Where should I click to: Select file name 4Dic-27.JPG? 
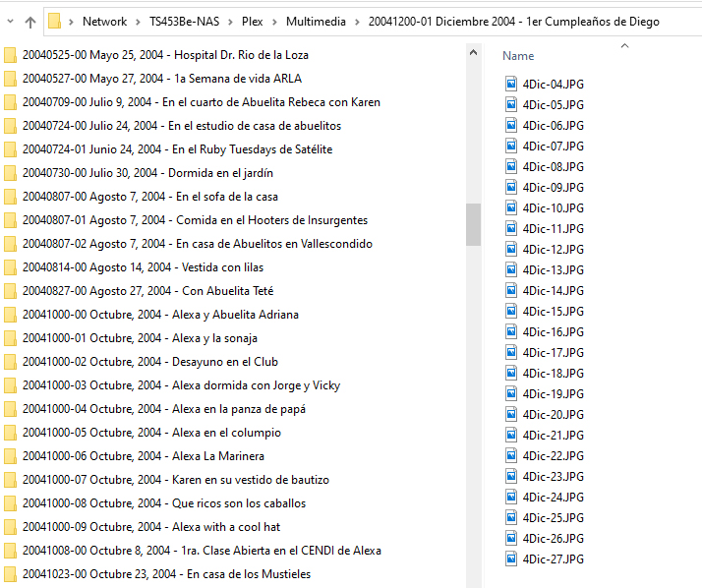(x=554, y=559)
